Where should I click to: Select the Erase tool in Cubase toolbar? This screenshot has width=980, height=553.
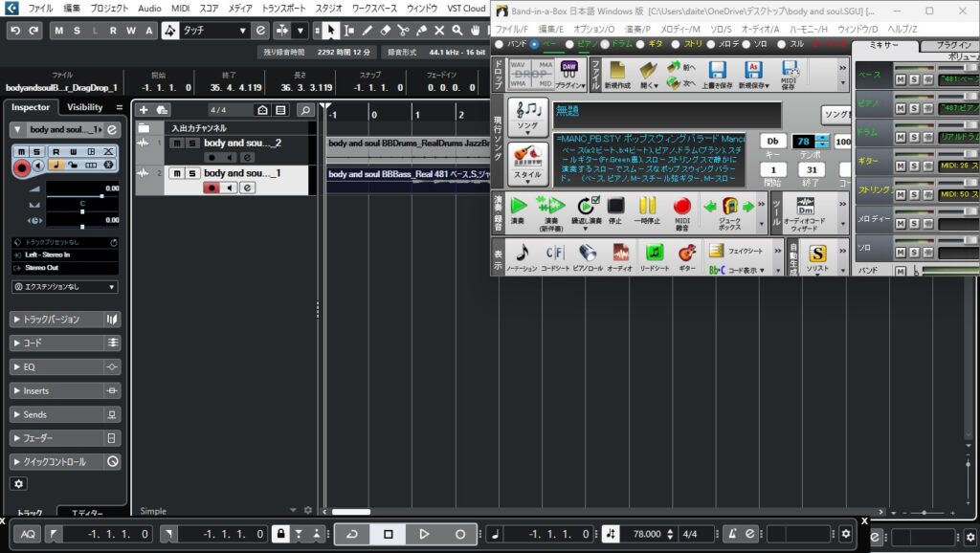click(x=385, y=30)
